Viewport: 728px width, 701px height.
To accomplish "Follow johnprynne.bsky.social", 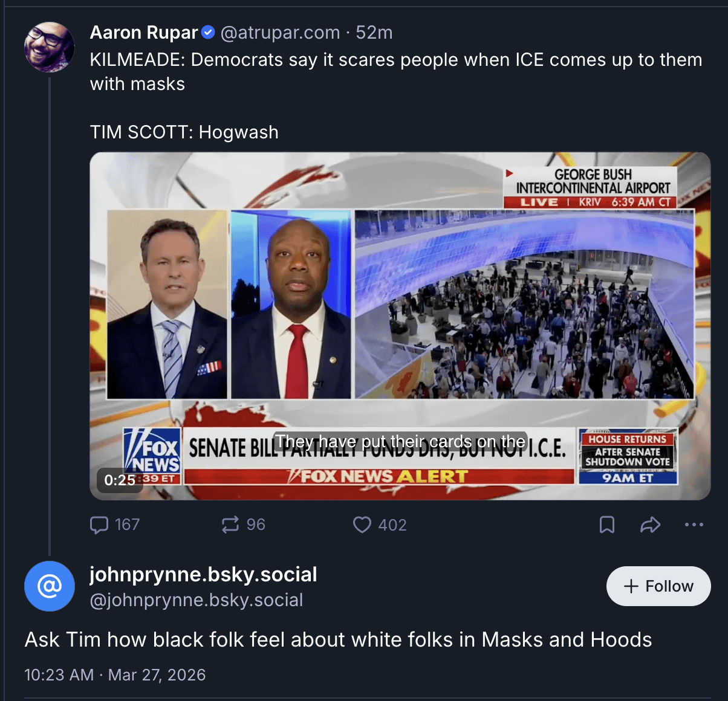I will (x=658, y=586).
